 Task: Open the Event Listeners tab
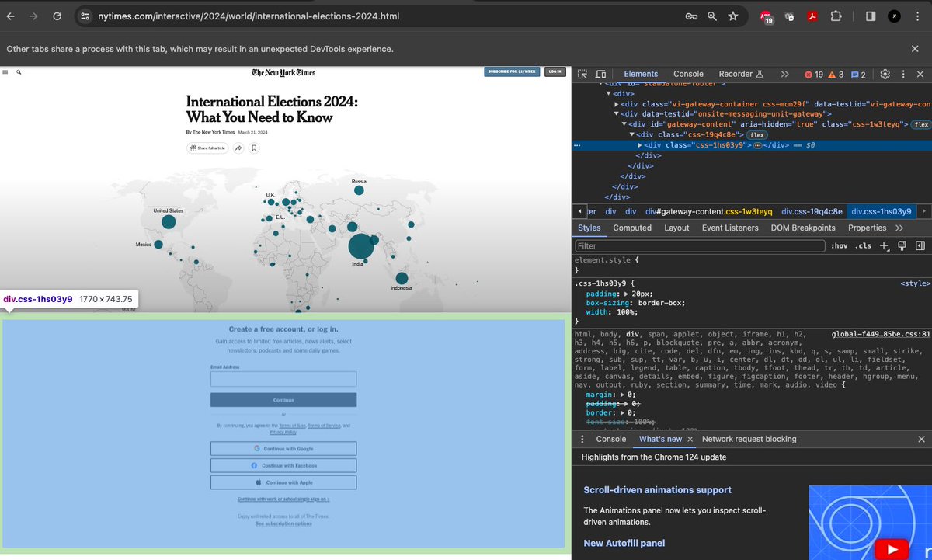(730, 228)
